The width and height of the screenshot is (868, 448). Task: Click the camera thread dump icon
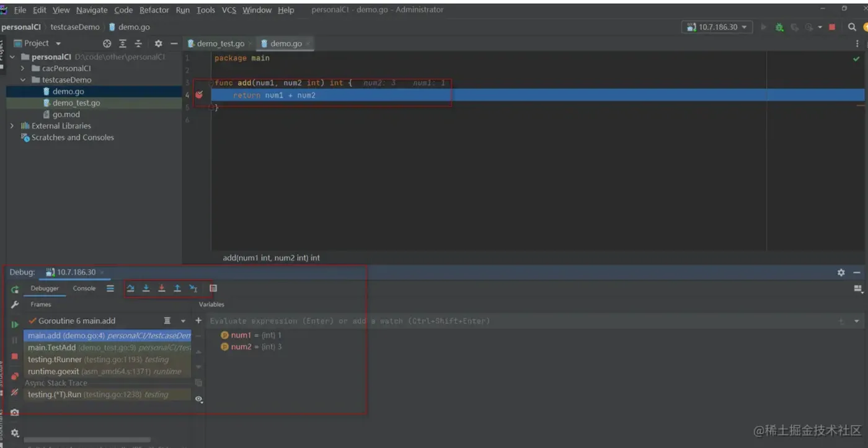(x=15, y=412)
